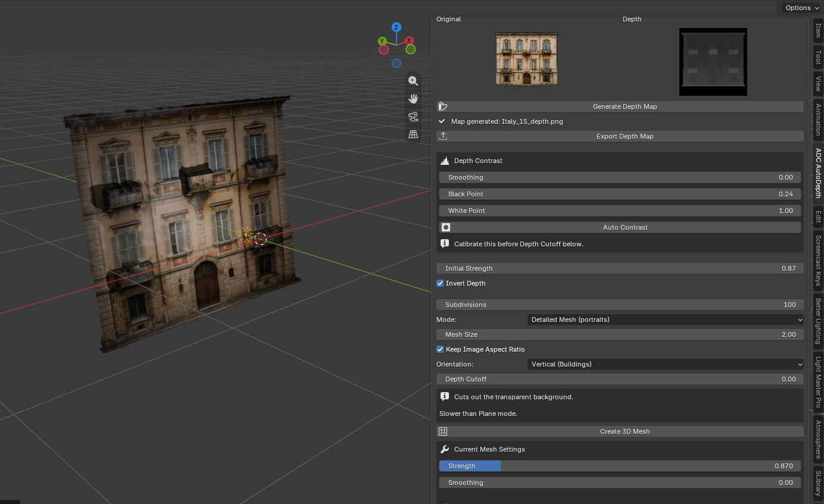
Task: Disable the Invert Depth checkbox
Action: [x=440, y=283]
